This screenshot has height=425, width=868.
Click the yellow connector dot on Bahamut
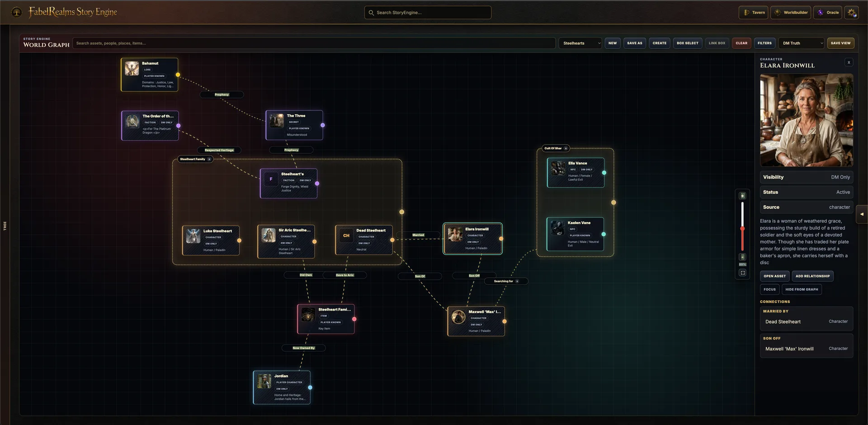coord(178,75)
